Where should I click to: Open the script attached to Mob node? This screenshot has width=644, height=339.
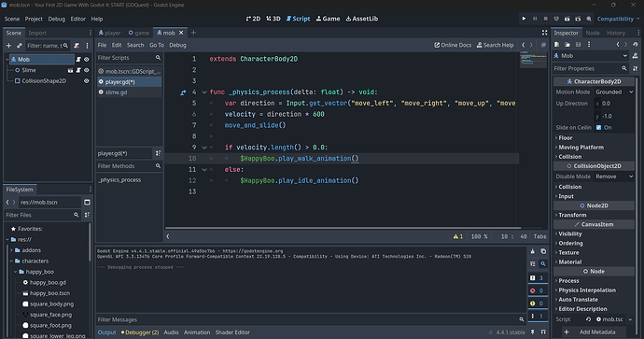click(78, 59)
